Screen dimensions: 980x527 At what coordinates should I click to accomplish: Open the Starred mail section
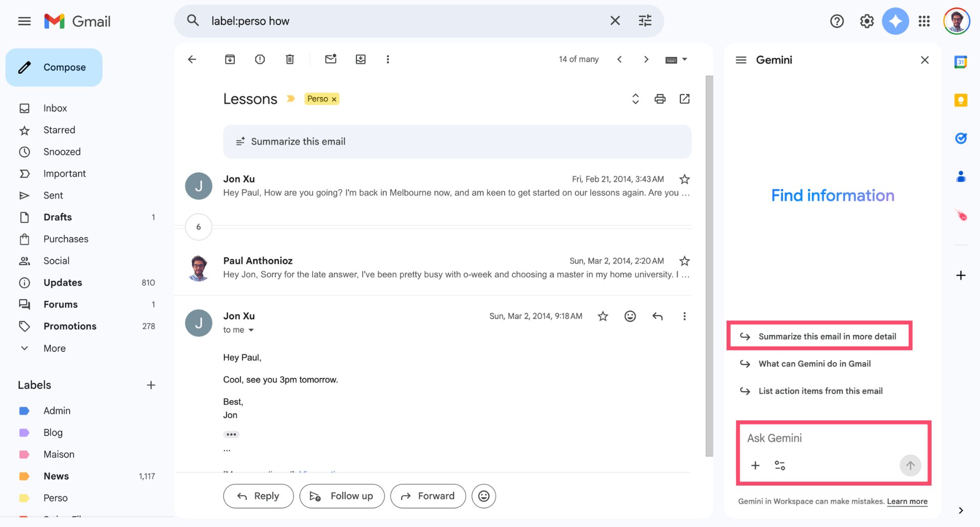(x=59, y=130)
